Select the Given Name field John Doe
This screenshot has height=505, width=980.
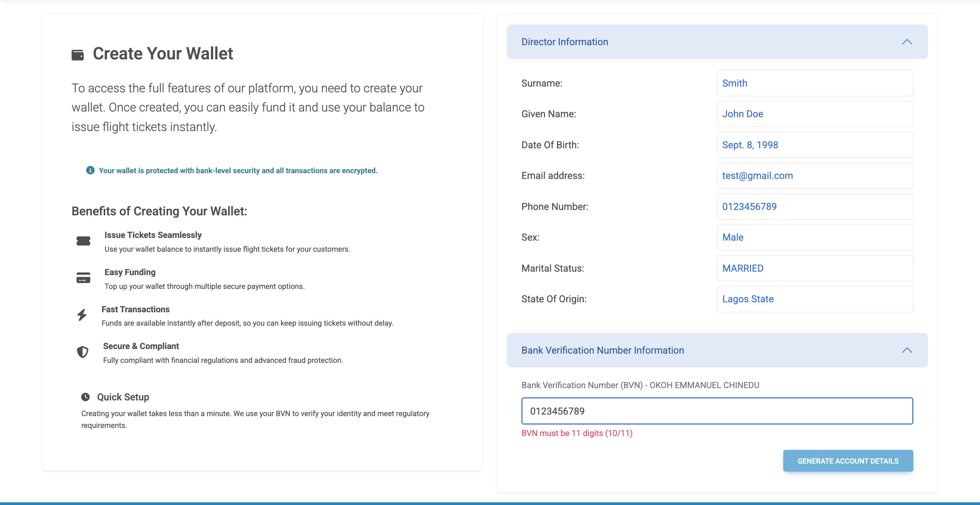click(815, 114)
